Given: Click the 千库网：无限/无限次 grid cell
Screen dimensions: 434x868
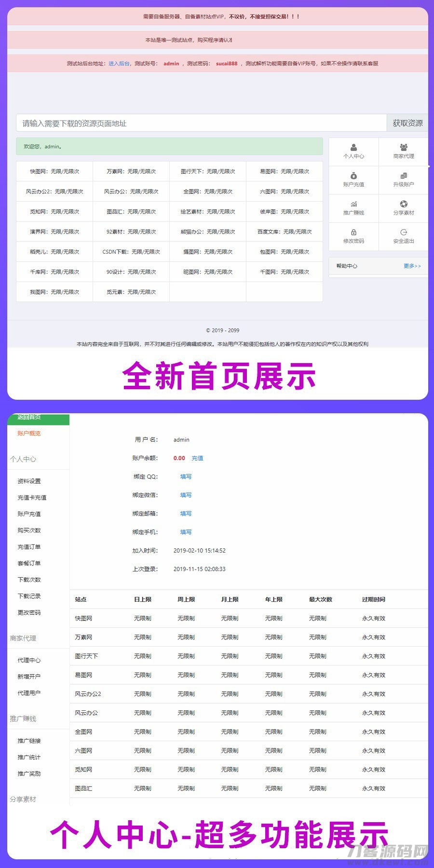Looking at the screenshot, I should (x=54, y=272).
